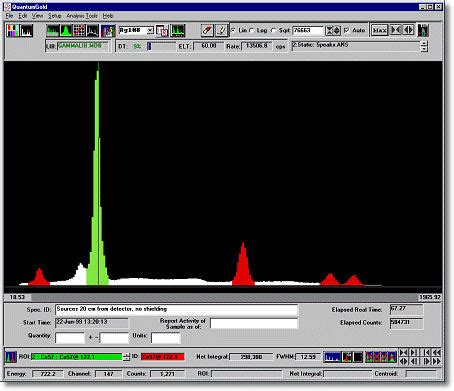This screenshot has height=391, width=454.
Task: Click the white spectrum on black toolbar icon
Action: (26, 31)
